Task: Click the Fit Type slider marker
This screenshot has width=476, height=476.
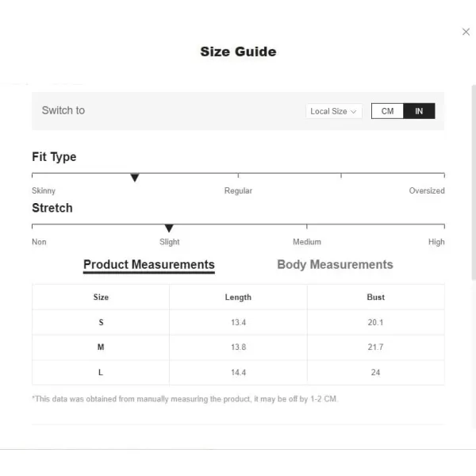Action: (x=135, y=177)
